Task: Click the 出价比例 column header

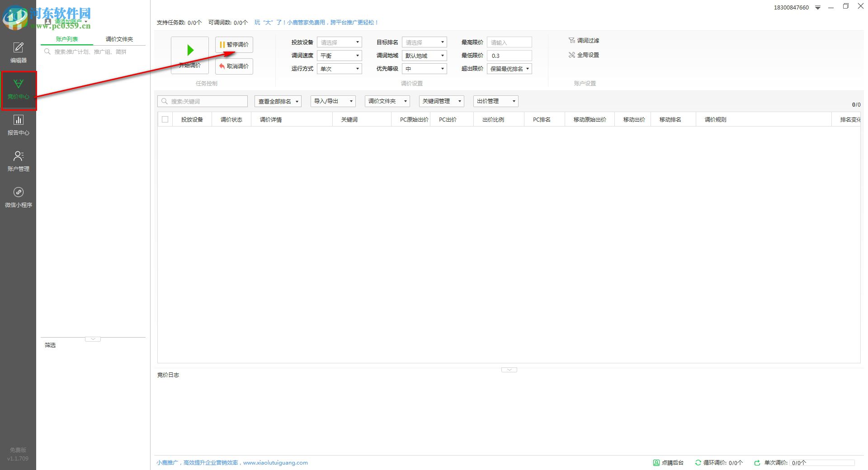Action: [x=499, y=120]
